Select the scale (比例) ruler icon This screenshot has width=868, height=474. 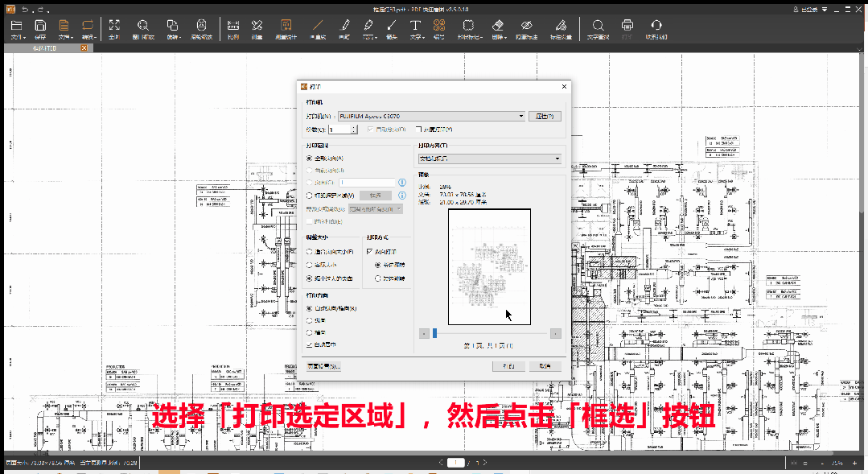click(x=233, y=26)
